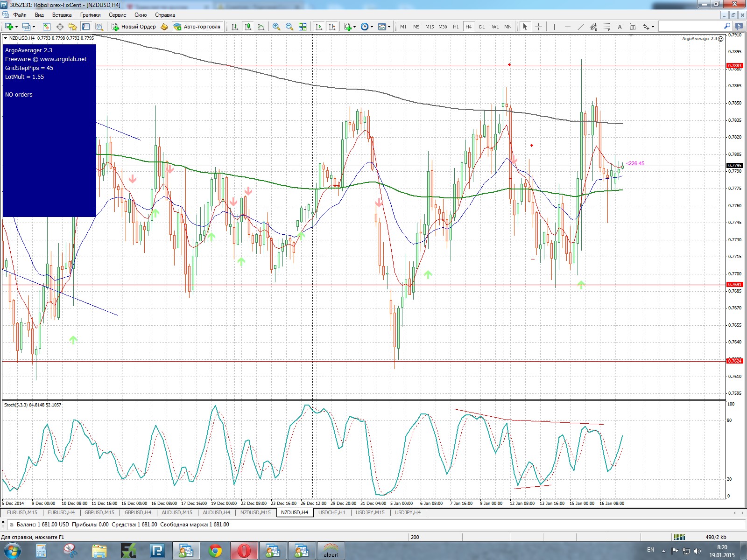Screen dimensions: 747x560
Task: Open the Сервис menu
Action: [x=117, y=15]
